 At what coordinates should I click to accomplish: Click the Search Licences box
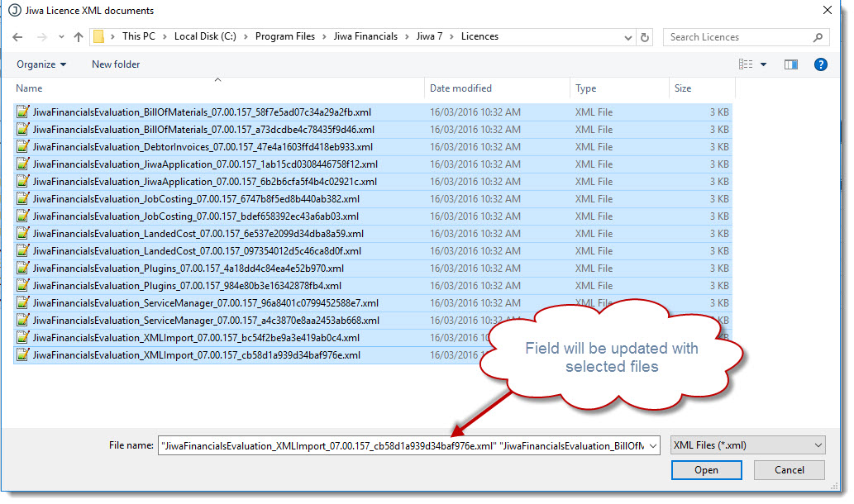(746, 37)
